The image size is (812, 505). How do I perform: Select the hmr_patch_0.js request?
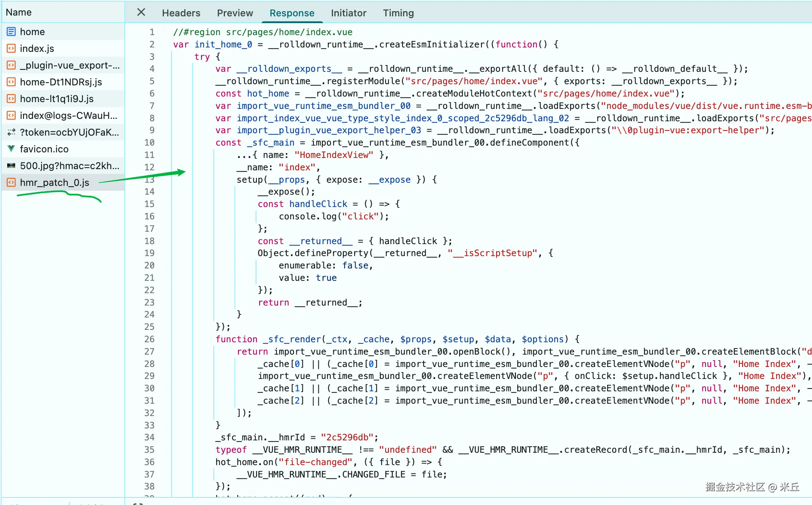pos(55,182)
